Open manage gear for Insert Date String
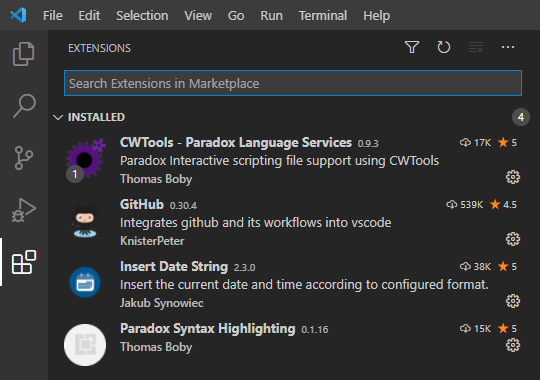 (513, 301)
